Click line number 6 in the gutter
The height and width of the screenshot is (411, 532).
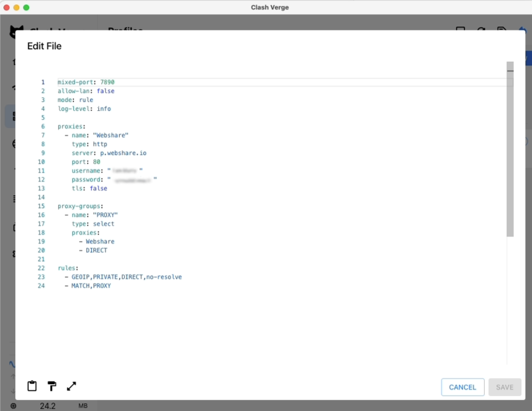click(x=42, y=126)
